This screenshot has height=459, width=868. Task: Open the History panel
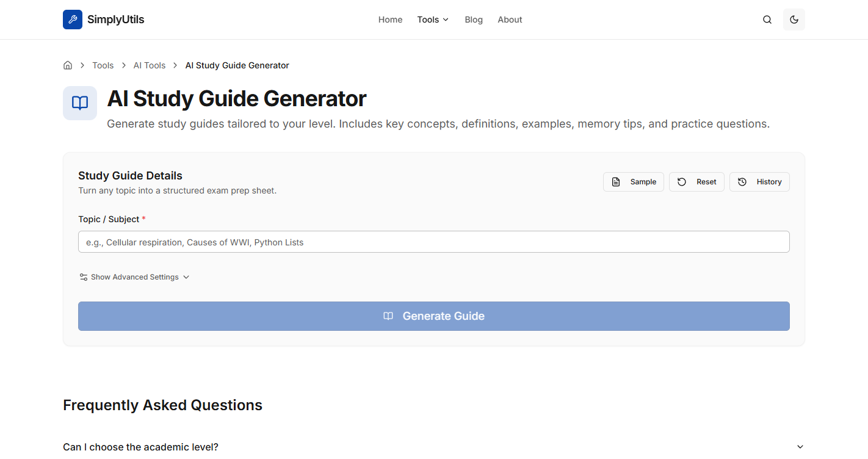tap(759, 182)
